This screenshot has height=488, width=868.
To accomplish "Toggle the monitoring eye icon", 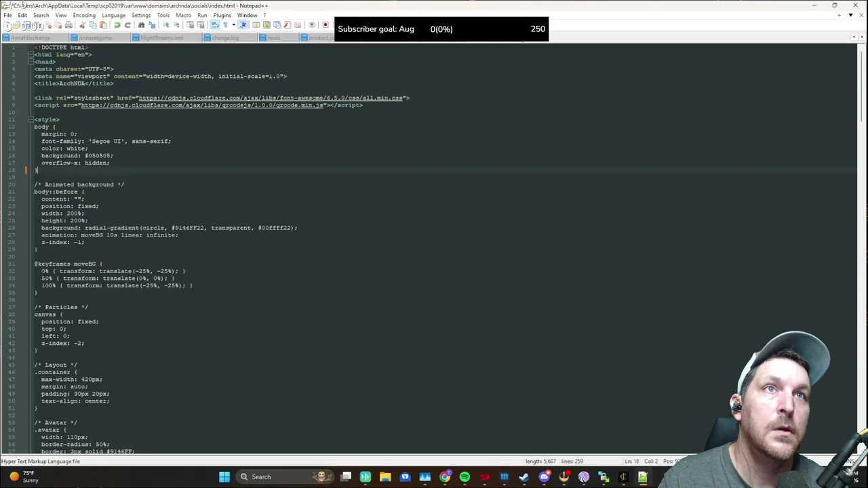I will 312,26.
